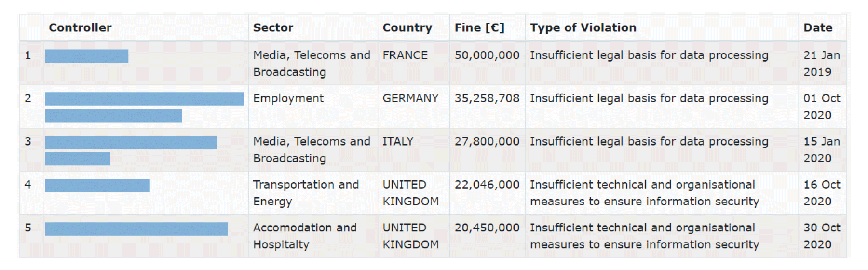Select the 16 Oct 2020 date cell
Viewport: 868px width, 270px height.
click(822, 193)
